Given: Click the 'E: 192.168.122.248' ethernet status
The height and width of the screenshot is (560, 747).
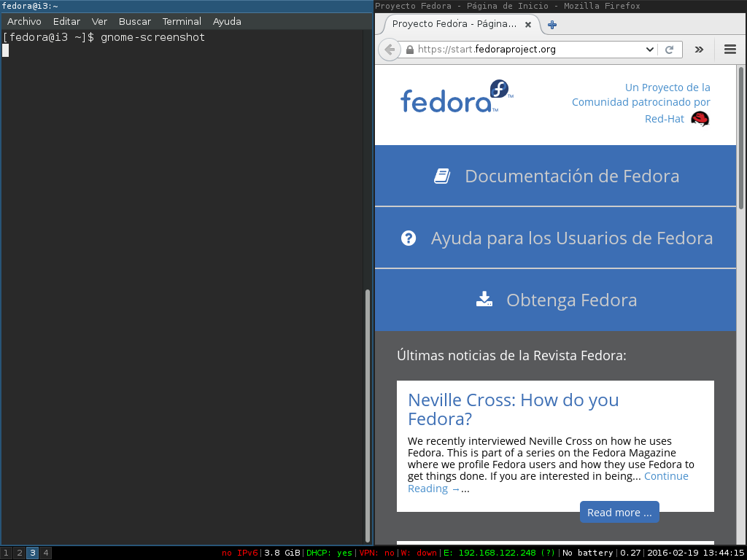Looking at the screenshot, I should pos(499,553).
